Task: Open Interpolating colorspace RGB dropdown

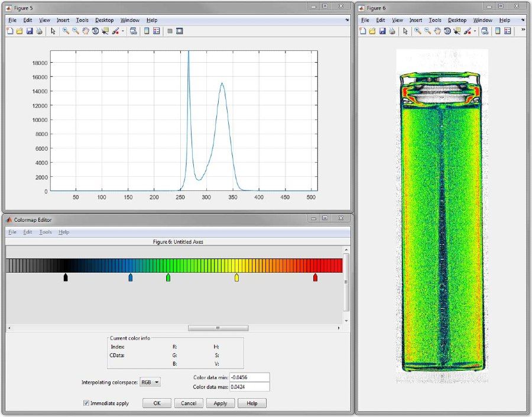Action: pos(150,383)
